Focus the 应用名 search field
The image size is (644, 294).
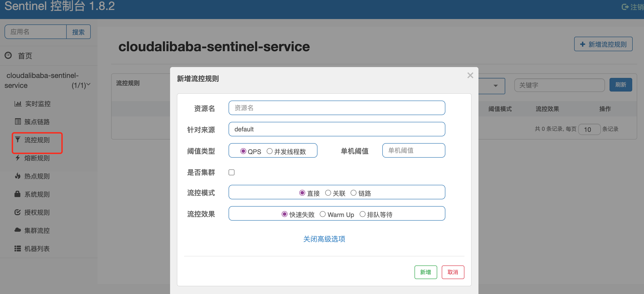coord(36,32)
